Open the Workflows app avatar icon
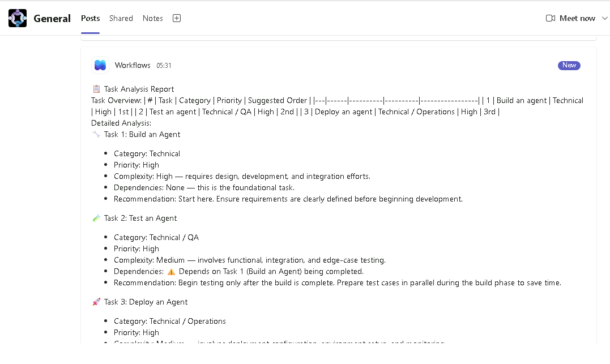610x364 pixels. 100,65
